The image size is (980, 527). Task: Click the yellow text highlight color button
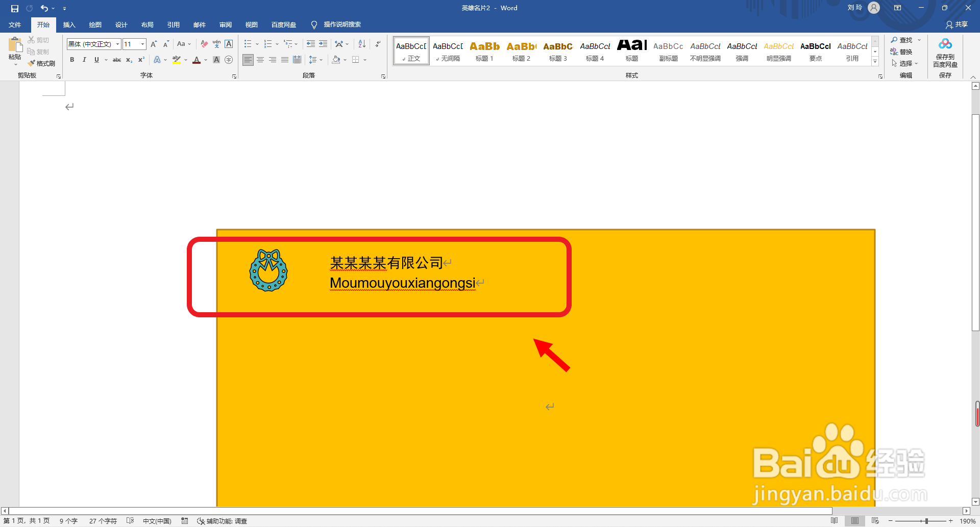[177, 60]
